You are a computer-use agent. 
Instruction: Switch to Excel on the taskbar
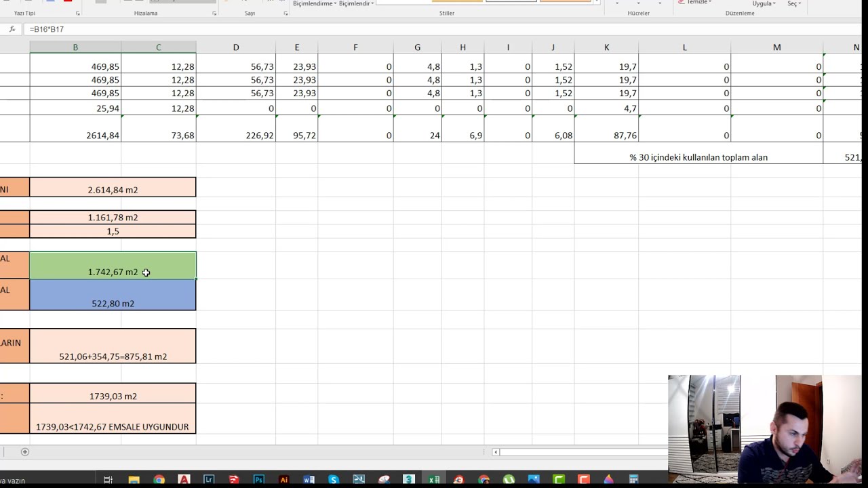click(433, 480)
